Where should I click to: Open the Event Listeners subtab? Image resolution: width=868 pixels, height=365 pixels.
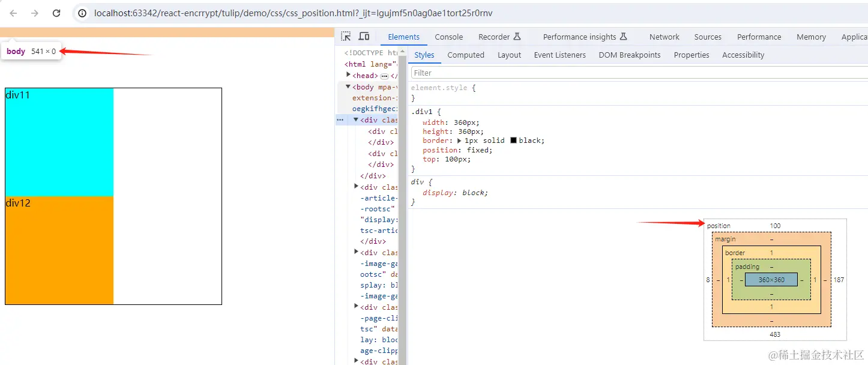(559, 55)
